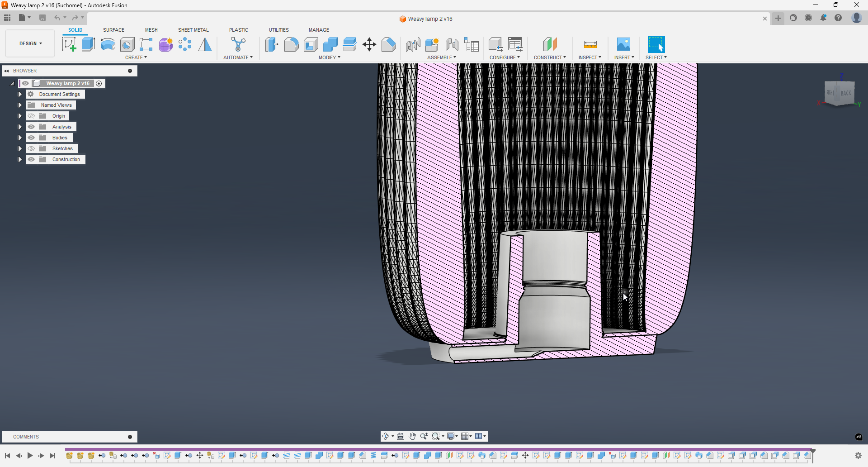Hide the Construction folder
The height and width of the screenshot is (467, 868).
pyautogui.click(x=31, y=159)
